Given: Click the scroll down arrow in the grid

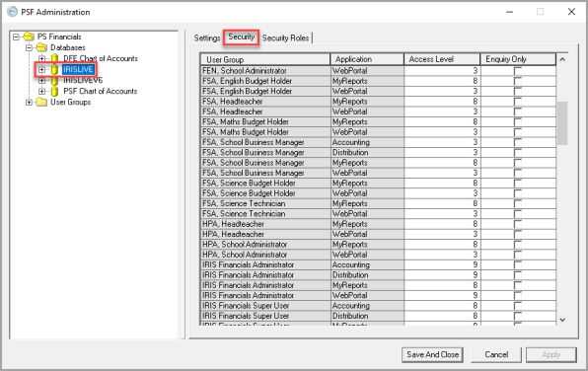Looking at the screenshot, I should tap(562, 320).
